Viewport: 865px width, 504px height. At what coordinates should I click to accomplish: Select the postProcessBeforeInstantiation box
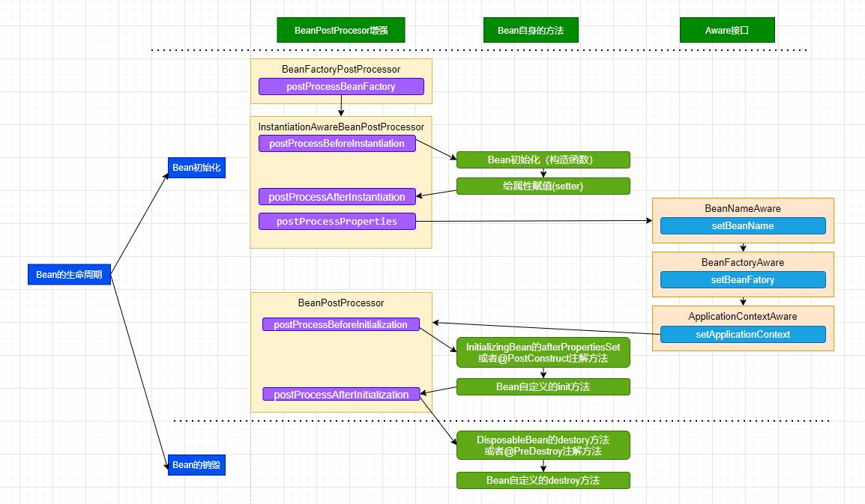click(337, 143)
